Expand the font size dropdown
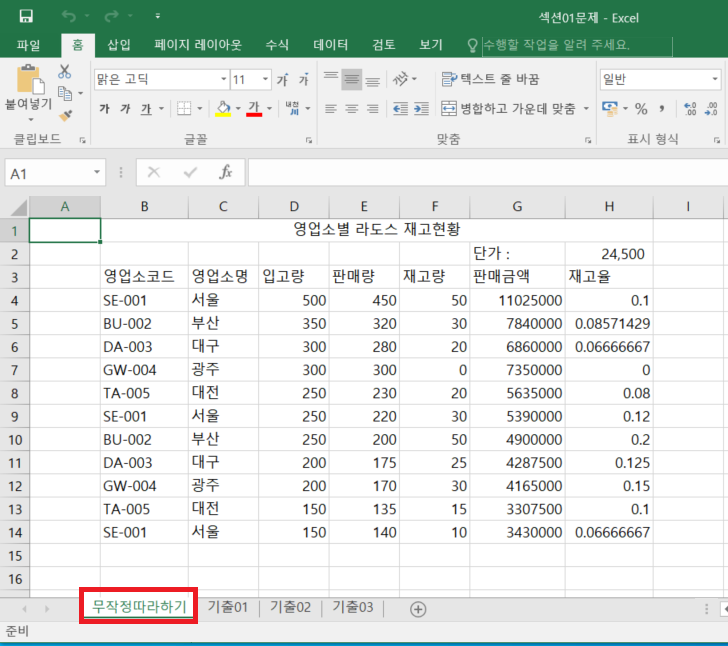The image size is (728, 646). point(264,79)
